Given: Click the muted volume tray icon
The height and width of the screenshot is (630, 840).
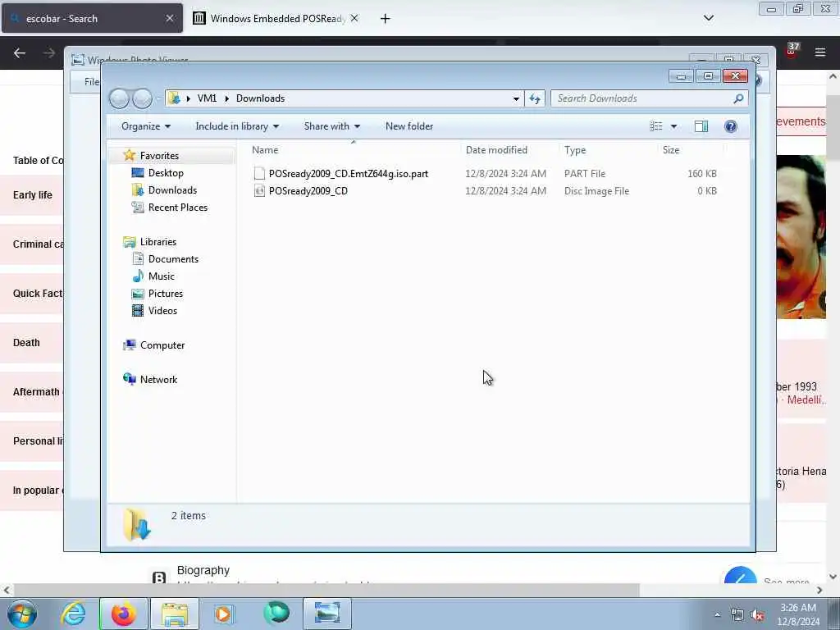Looking at the screenshot, I should [757, 615].
